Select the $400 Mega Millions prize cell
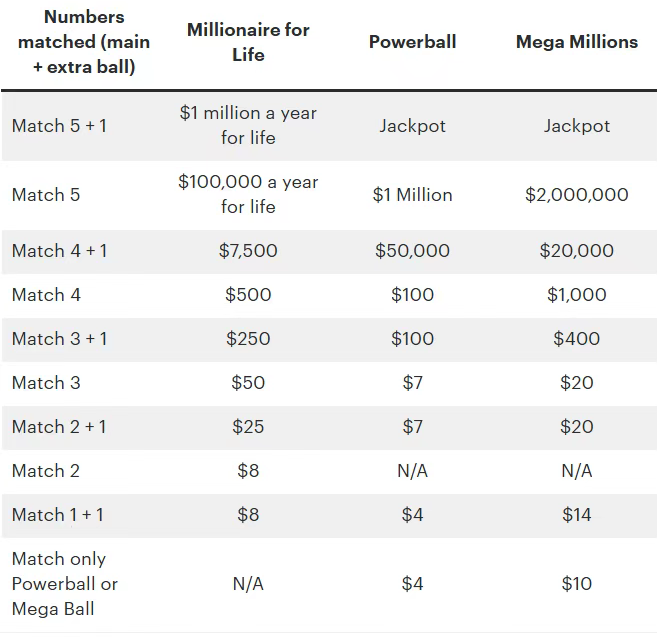 (576, 339)
